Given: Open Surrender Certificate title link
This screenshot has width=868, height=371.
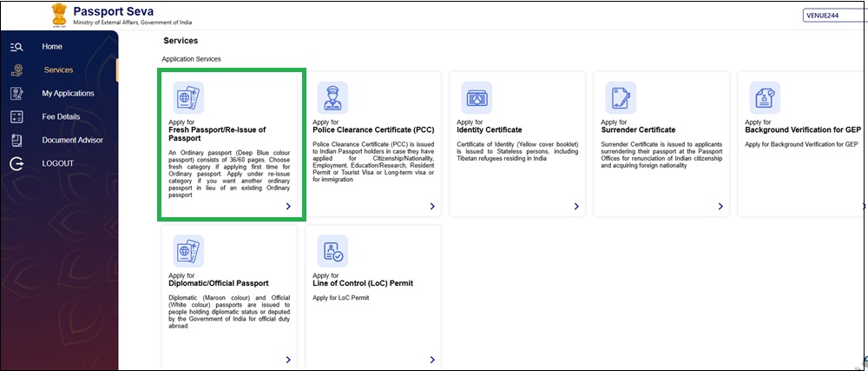Looking at the screenshot, I should point(638,130).
